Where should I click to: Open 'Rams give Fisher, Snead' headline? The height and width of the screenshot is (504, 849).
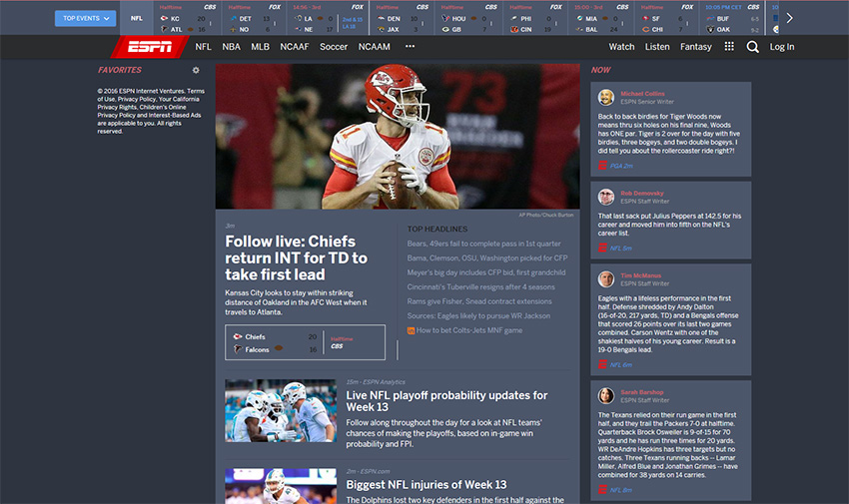479,301
